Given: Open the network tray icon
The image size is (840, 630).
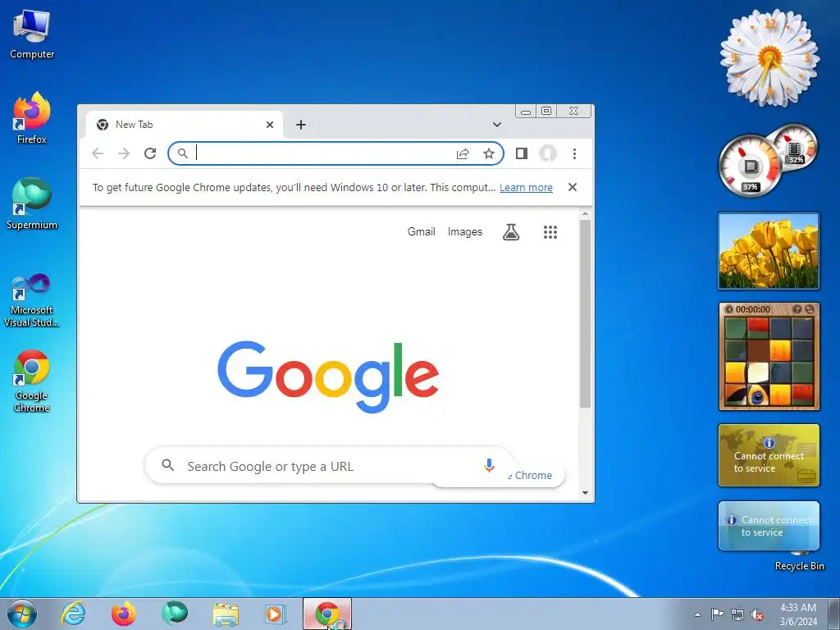Looking at the screenshot, I should click(737, 615).
